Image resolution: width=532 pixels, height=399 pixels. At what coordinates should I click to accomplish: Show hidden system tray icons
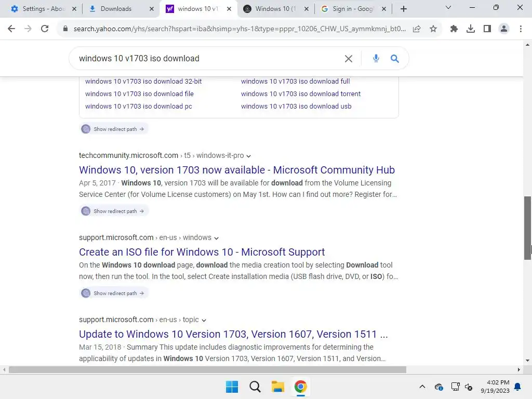(422, 387)
